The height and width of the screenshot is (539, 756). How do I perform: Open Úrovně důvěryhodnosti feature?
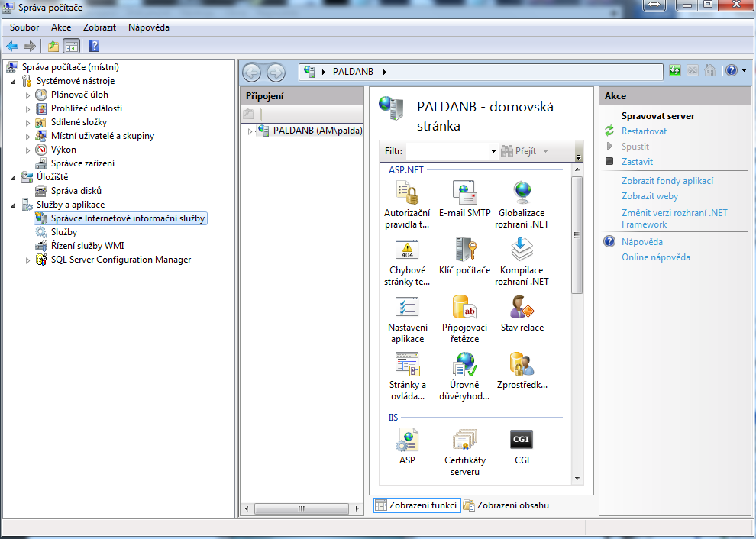(x=465, y=376)
